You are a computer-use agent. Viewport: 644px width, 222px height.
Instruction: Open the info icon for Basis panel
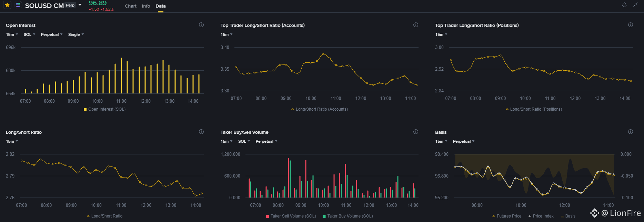[631, 132]
